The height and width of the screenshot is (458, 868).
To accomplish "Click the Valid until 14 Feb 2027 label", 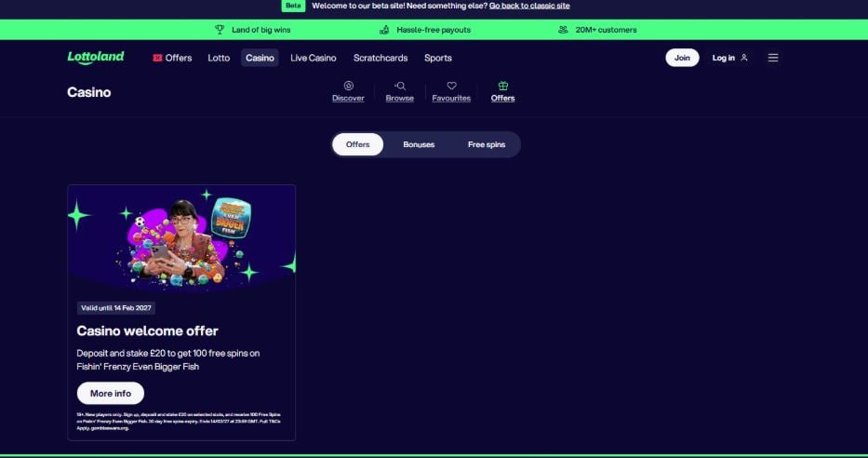I will pos(116,308).
